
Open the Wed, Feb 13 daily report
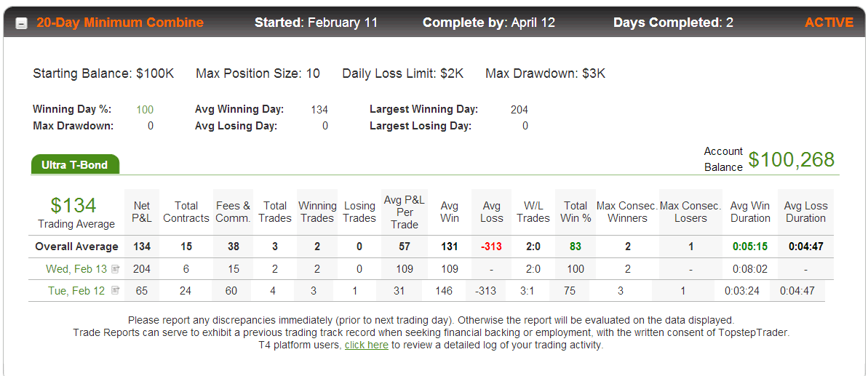tap(76, 269)
